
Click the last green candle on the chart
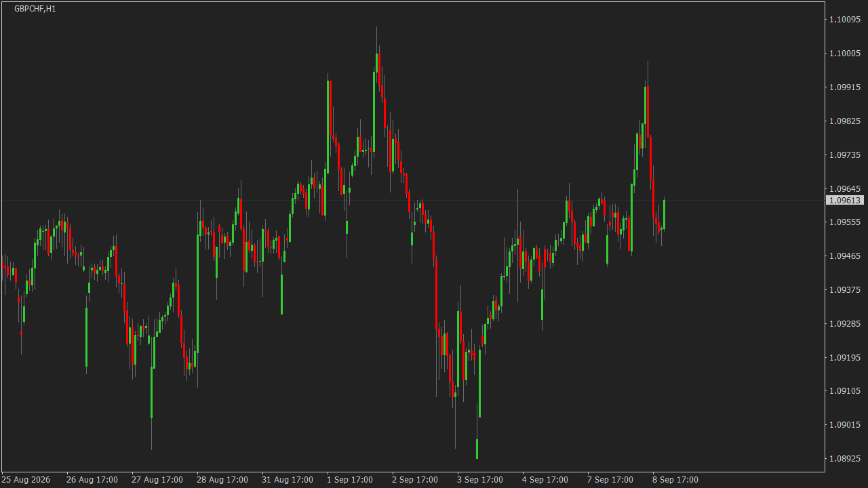click(x=665, y=214)
